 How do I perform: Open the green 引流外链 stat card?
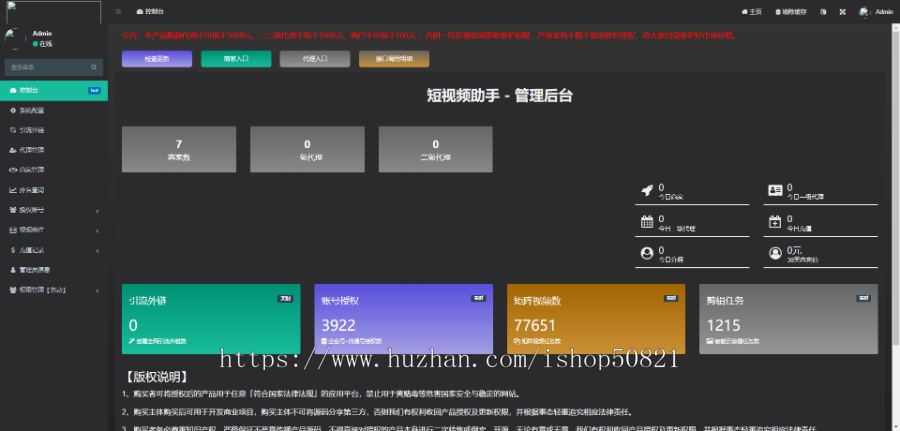pos(211,319)
